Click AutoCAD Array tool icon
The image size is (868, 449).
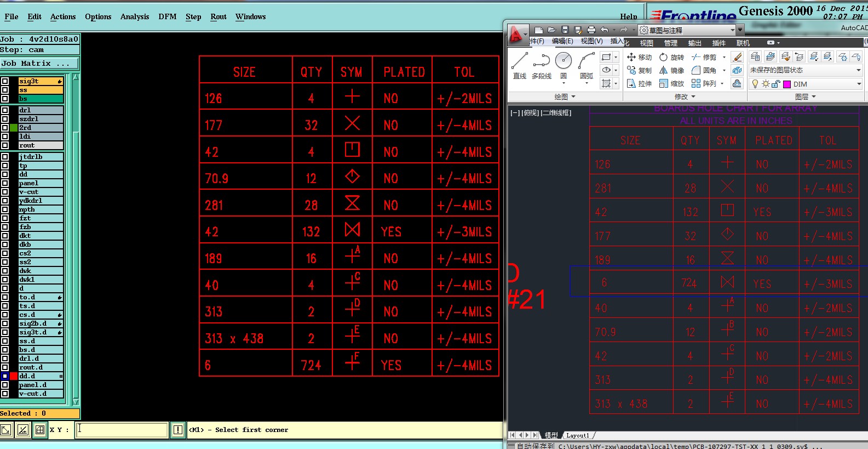695,83
